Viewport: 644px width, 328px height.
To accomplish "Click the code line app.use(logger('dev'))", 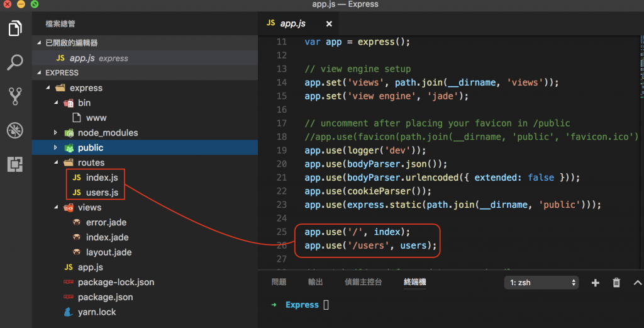I will [365, 150].
